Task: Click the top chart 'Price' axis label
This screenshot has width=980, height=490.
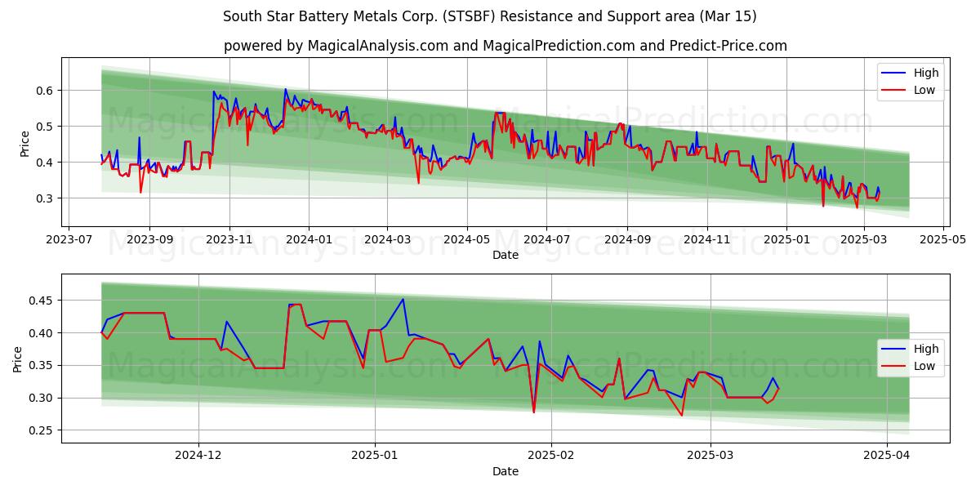Action: (x=24, y=143)
